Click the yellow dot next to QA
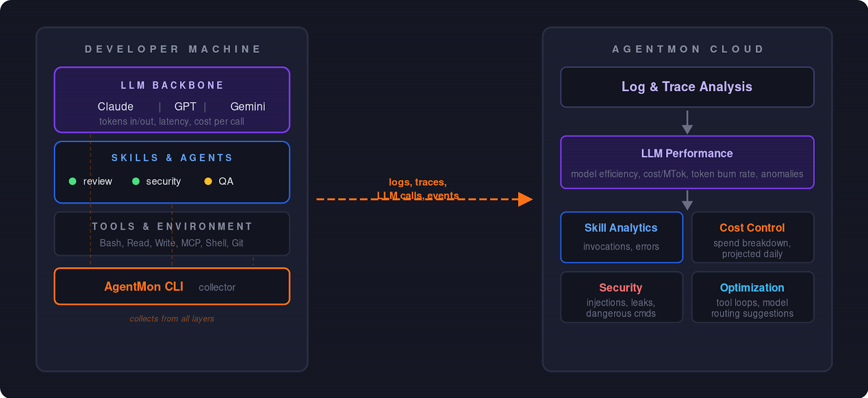 coord(208,181)
